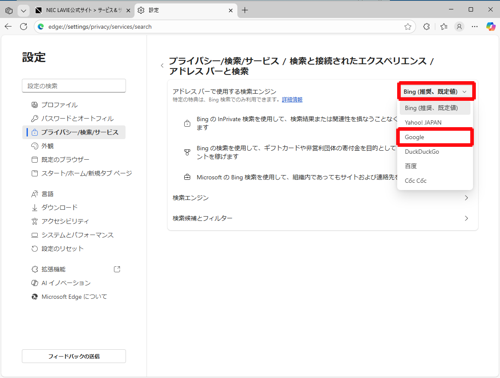Reload the page with refresh icon
Image resolution: width=500 pixels, height=378 pixels.
pyautogui.click(x=23, y=27)
